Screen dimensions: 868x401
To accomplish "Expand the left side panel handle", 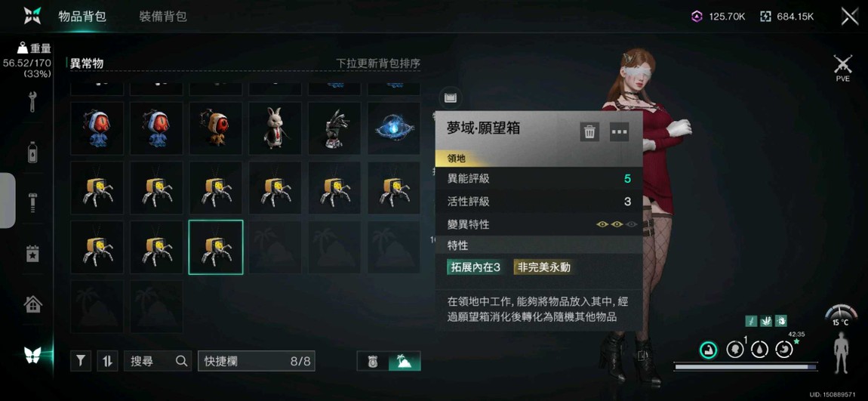I will tap(8, 200).
